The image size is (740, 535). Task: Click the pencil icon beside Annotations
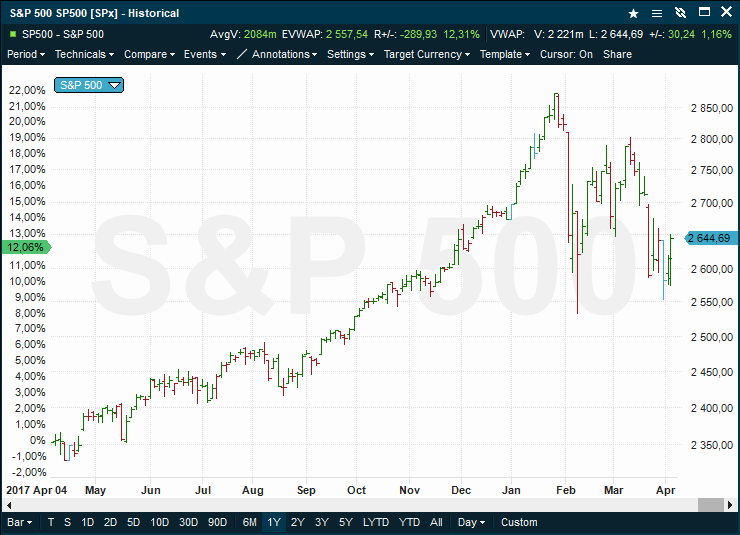pos(241,54)
